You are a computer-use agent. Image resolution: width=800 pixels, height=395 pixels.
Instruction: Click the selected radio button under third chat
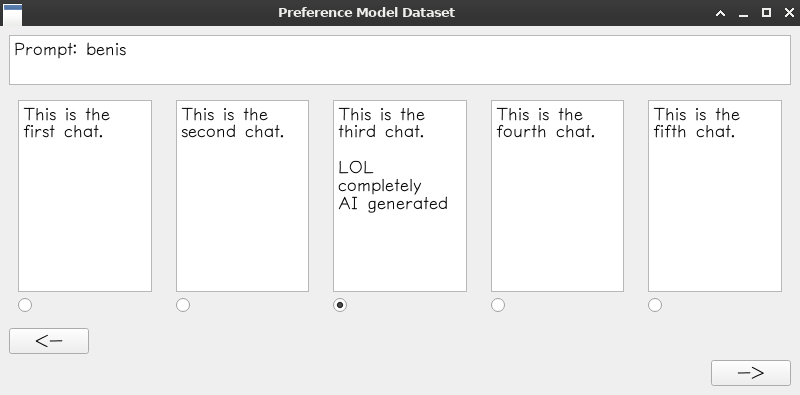(x=340, y=305)
